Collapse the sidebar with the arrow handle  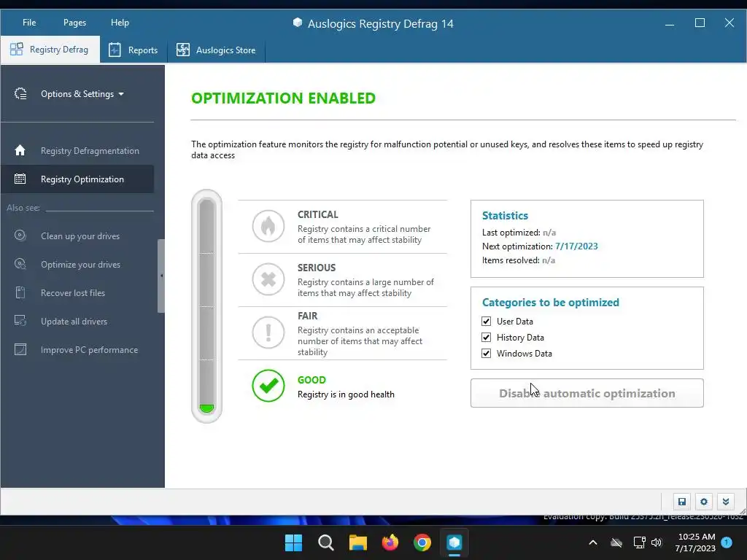(x=161, y=276)
